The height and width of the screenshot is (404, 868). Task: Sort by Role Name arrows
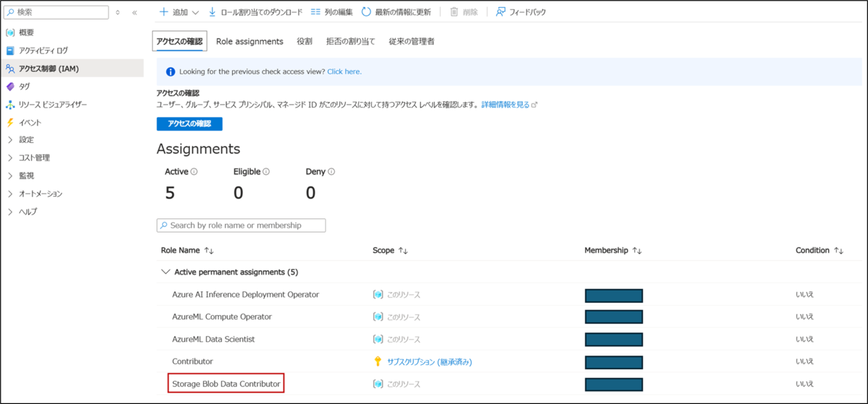tap(210, 251)
